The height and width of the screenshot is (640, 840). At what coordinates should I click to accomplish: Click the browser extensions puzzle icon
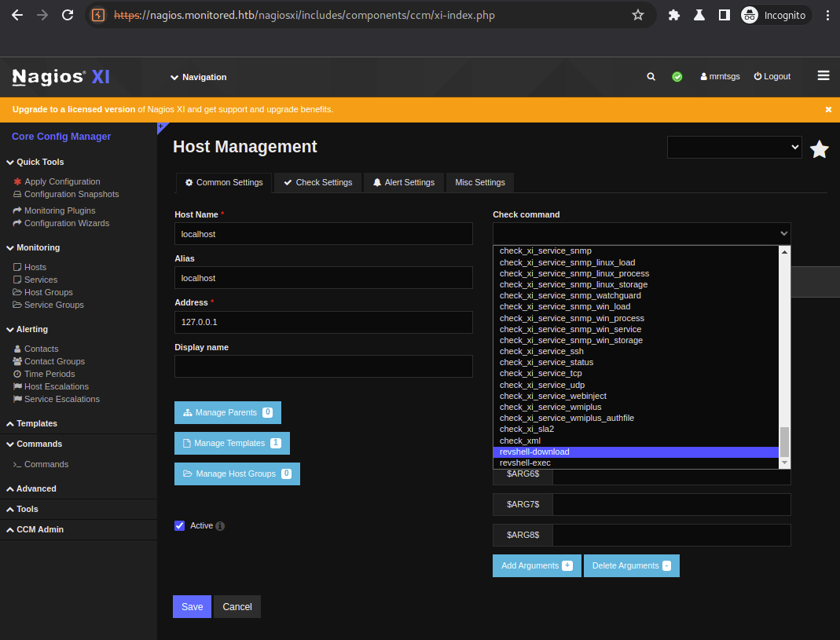(x=674, y=14)
